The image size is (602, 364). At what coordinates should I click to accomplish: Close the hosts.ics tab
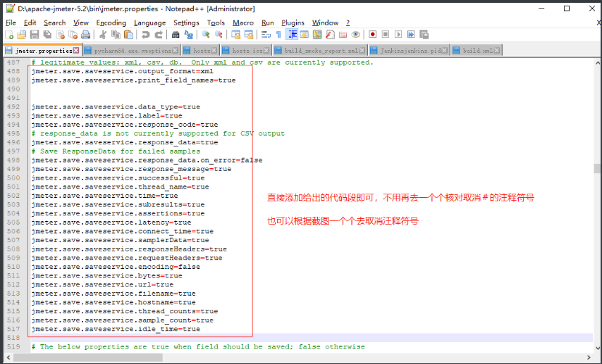point(266,50)
